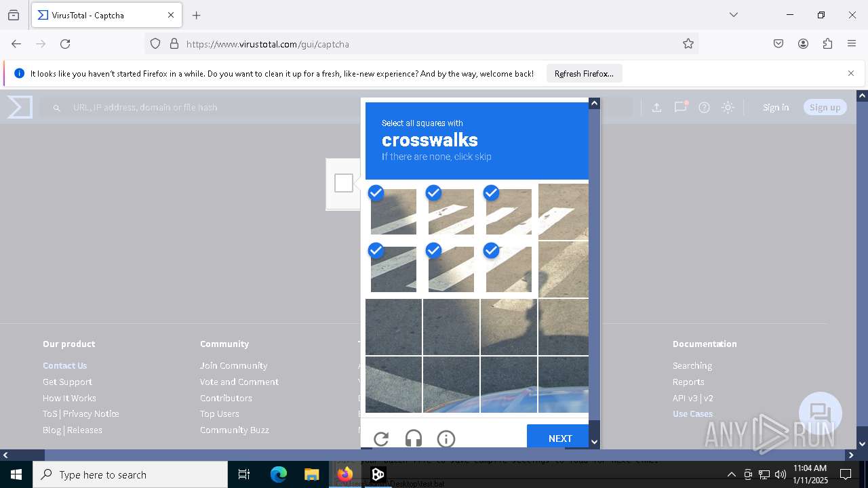
Task: Deselect first-row second crosswalk tile
Action: coord(451,211)
